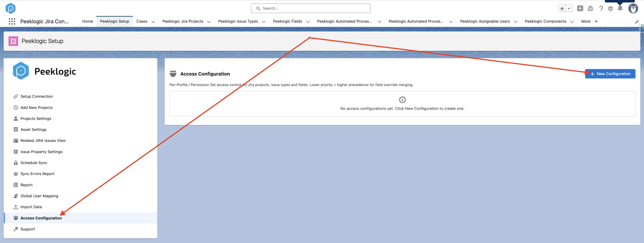Open Issue Property Settings in the sidebar

41,152
